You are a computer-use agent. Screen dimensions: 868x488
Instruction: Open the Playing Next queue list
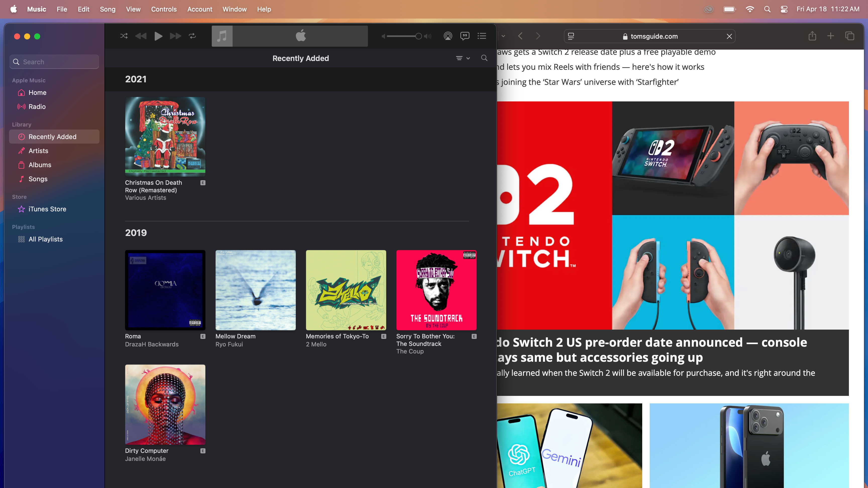pyautogui.click(x=482, y=36)
